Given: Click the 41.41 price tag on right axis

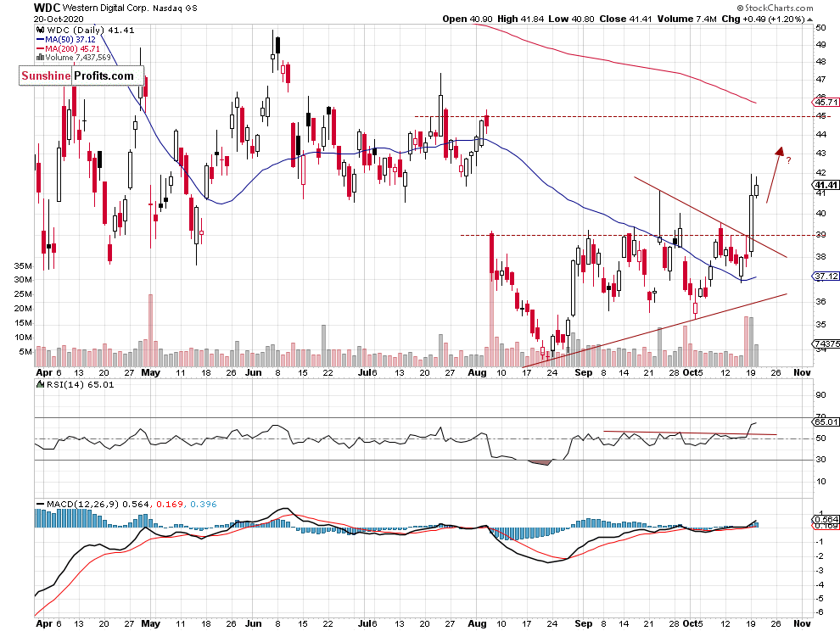Looking at the screenshot, I should [826, 186].
